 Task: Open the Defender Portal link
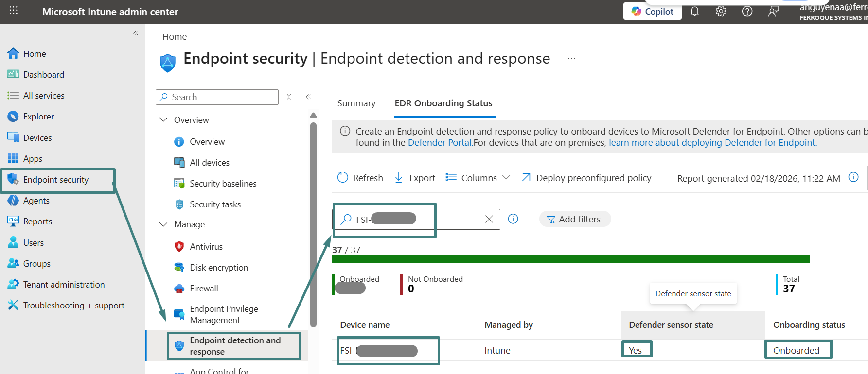(x=440, y=143)
